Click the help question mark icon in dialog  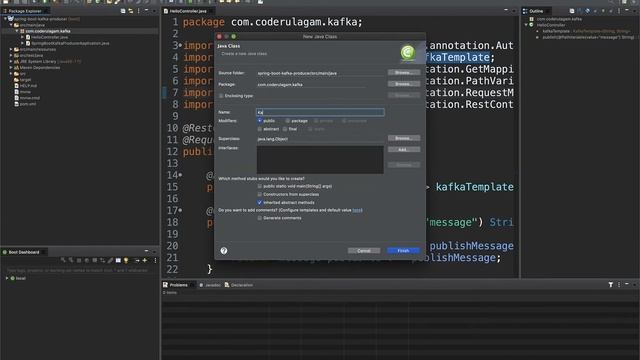[224, 251]
